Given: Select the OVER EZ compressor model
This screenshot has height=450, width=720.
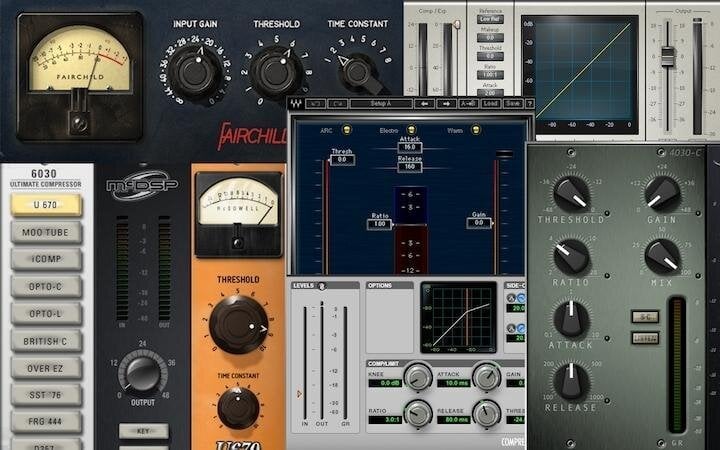Looking at the screenshot, I should 46,368.
